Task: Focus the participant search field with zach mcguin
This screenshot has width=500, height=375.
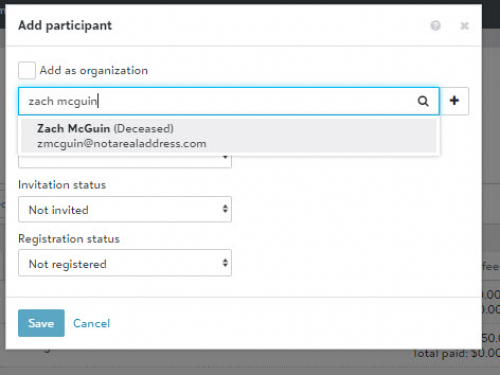Action: coord(229,101)
